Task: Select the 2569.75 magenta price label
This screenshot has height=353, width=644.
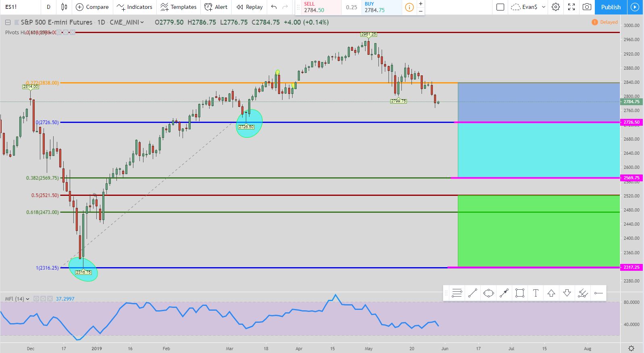Action: pyautogui.click(x=632, y=178)
